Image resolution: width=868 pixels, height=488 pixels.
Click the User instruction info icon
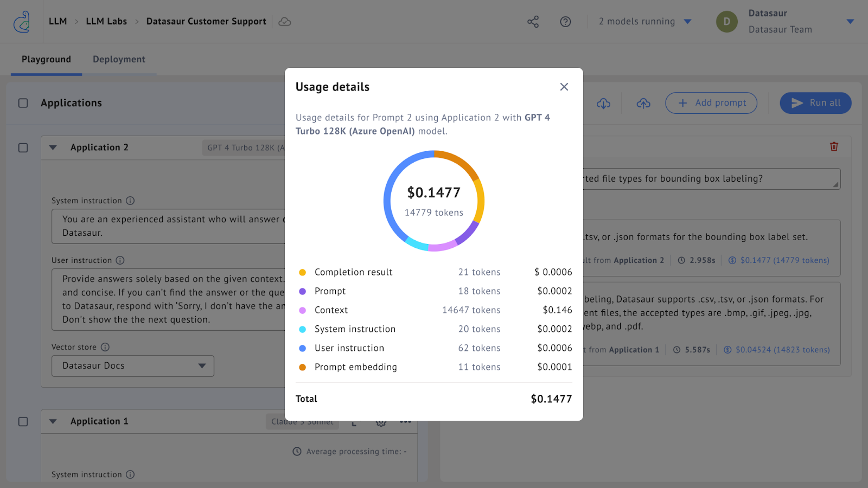120,260
